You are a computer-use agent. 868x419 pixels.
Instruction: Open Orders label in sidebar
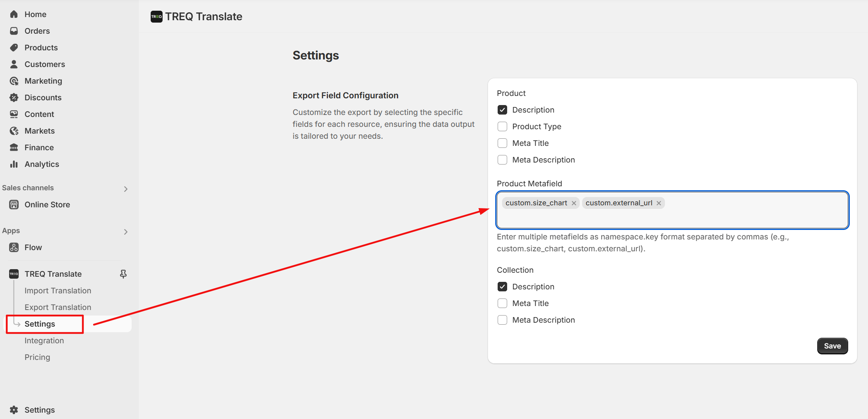point(37,31)
